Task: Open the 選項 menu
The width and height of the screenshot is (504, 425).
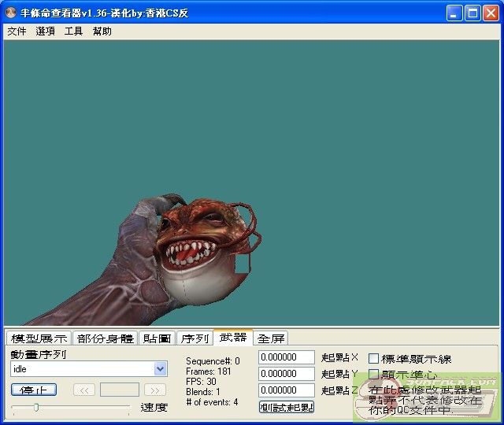Action: coord(45,31)
